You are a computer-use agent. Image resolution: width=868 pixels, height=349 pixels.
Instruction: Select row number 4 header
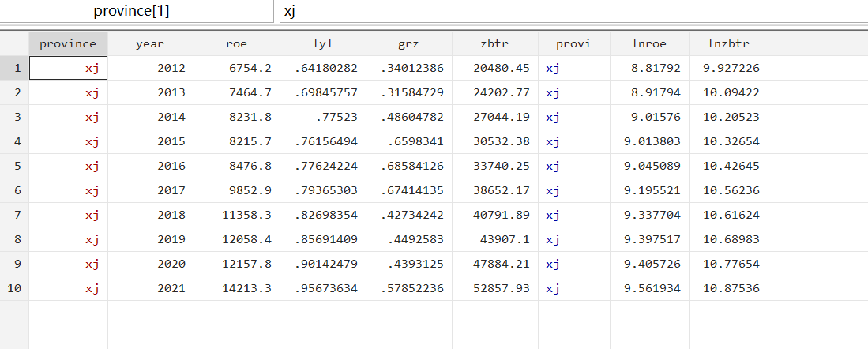[x=14, y=141]
